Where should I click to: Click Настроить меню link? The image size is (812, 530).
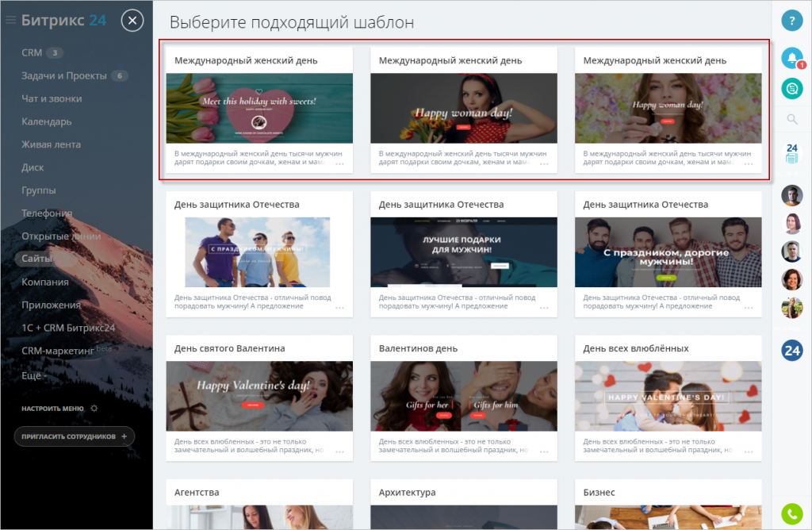(52, 409)
